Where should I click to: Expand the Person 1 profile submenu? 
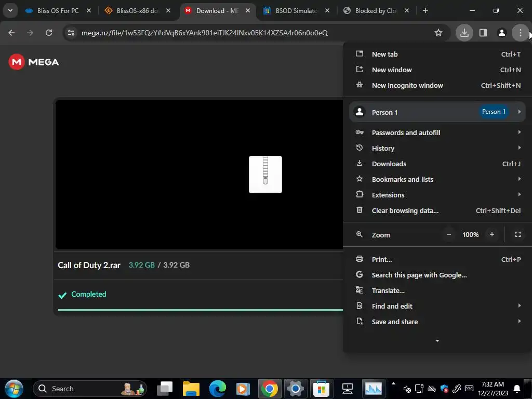(437, 112)
